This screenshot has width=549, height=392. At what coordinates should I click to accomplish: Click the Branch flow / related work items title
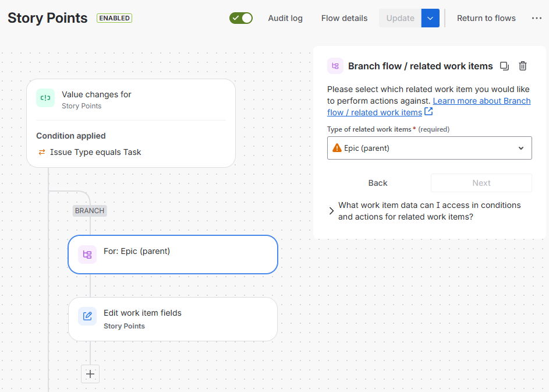pyautogui.click(x=420, y=66)
